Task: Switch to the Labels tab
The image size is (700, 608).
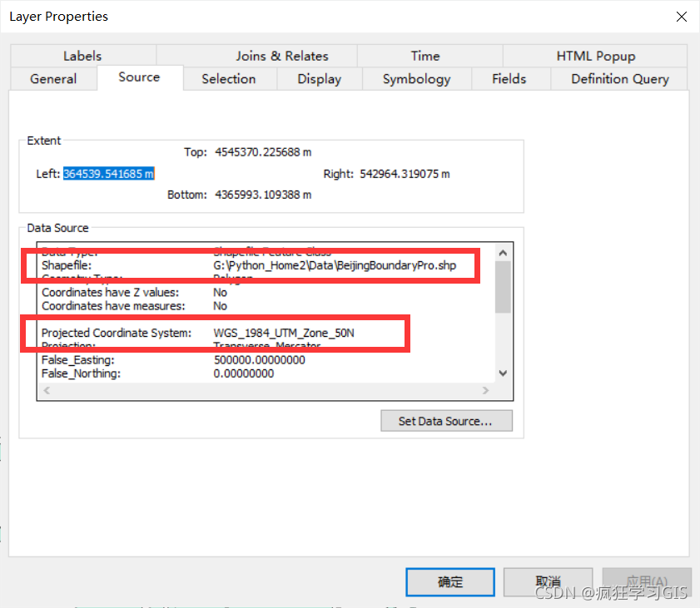Action: 83,56
